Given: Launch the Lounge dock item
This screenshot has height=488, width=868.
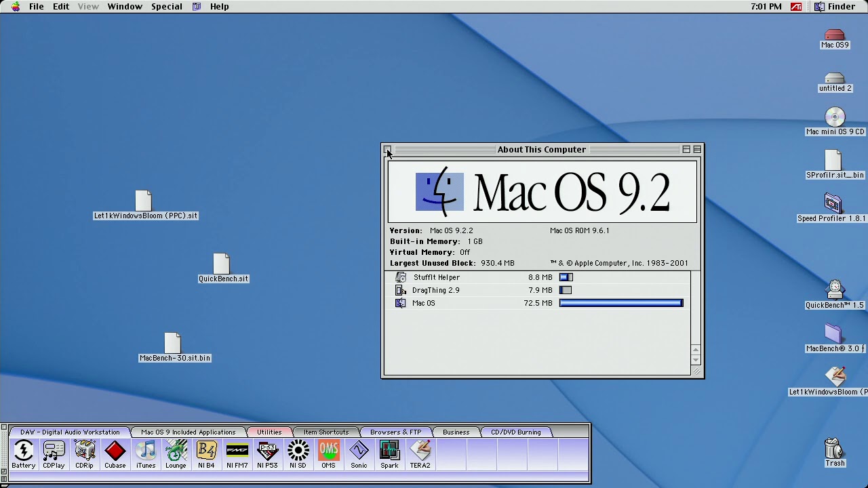Looking at the screenshot, I should point(176,454).
